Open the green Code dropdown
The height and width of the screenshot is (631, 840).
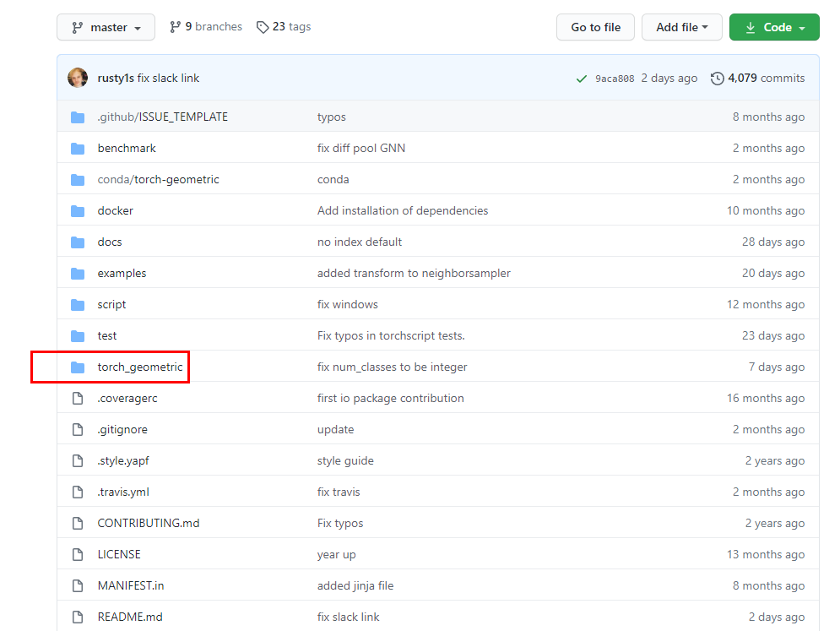coord(774,27)
